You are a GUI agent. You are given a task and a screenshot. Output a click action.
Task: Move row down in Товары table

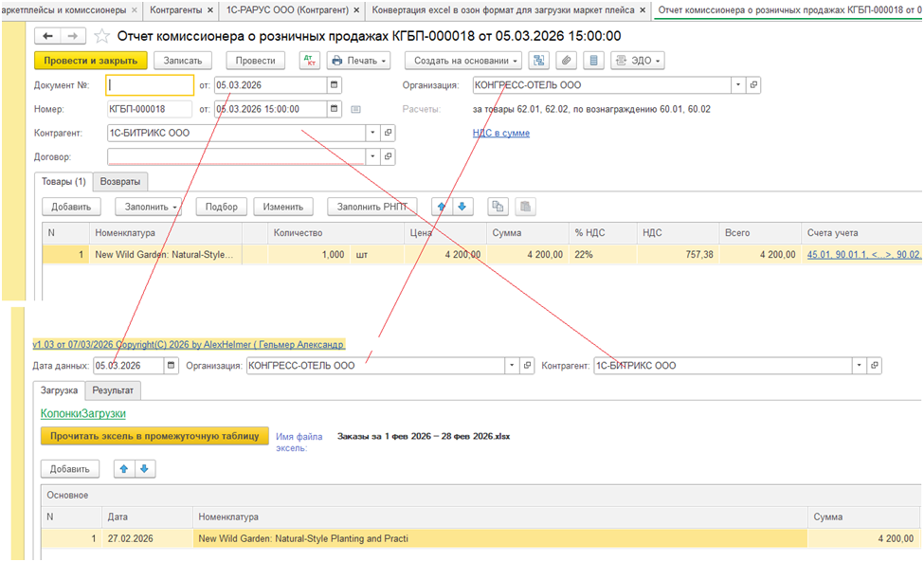[462, 207]
